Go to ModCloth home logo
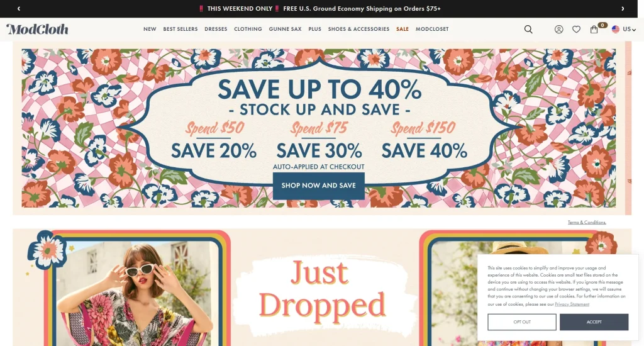This screenshot has width=644, height=346. click(37, 29)
